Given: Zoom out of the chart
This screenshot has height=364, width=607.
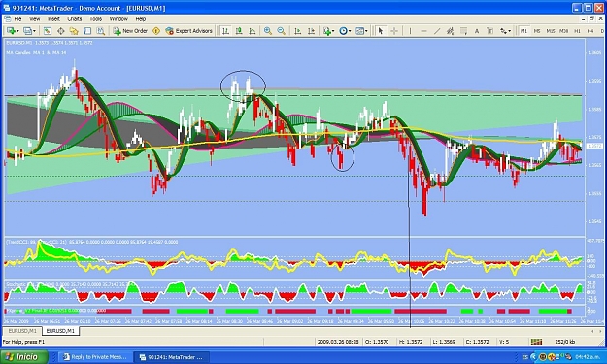Looking at the screenshot, I should point(281,31).
